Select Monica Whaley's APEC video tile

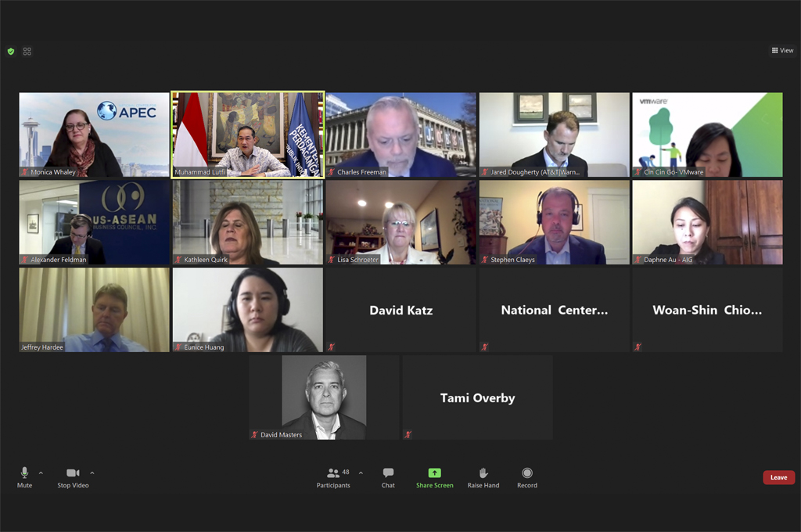click(x=94, y=135)
